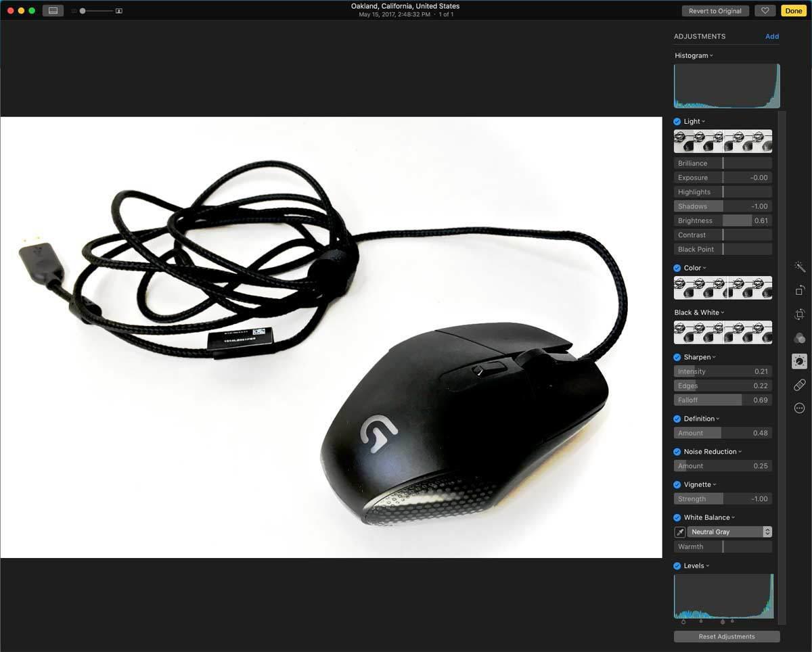This screenshot has width=812, height=652.
Task: Click the Definition Amount slider
Action: click(x=723, y=433)
